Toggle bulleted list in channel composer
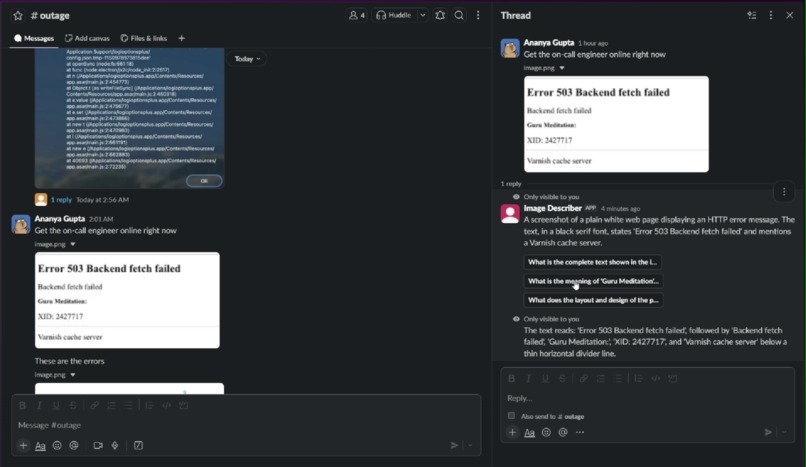The width and height of the screenshot is (806, 467). click(129, 405)
